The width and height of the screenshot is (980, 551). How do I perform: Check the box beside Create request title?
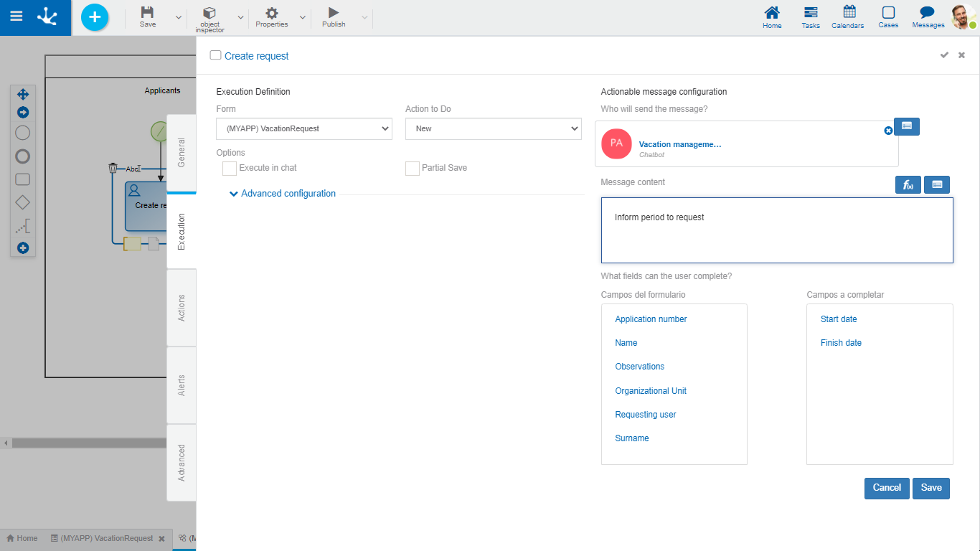coord(215,55)
